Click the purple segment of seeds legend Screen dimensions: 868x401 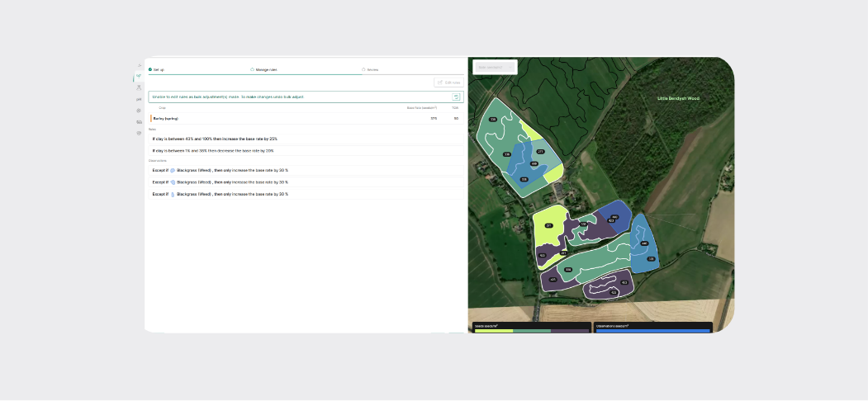[570, 331]
